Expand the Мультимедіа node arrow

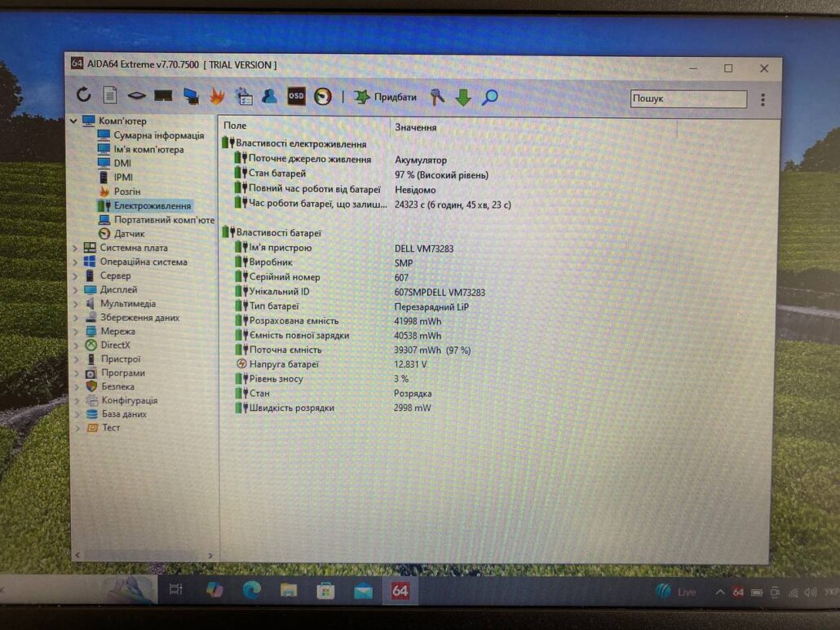(76, 304)
